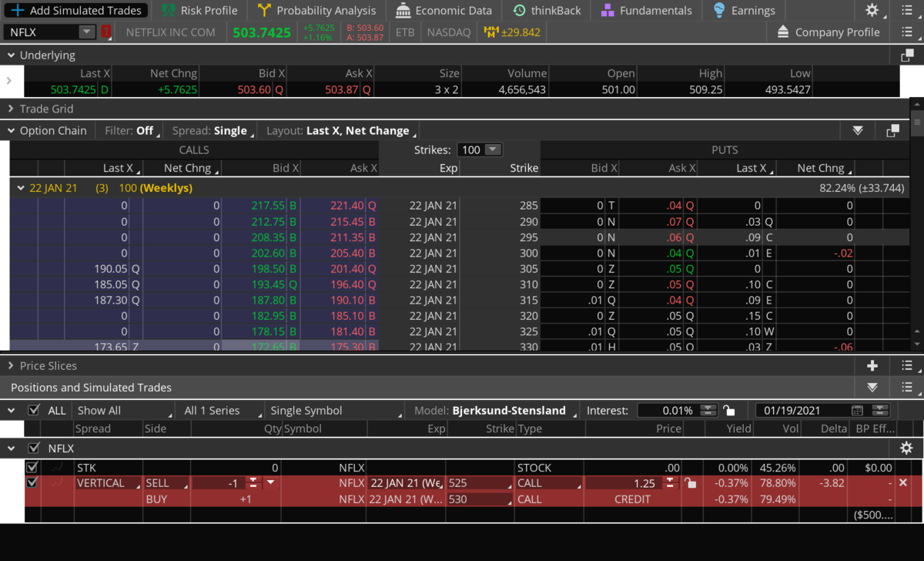The width and height of the screenshot is (924, 561).
Task: Change Model Bjerksund-Stensland dropdown
Action: pyautogui.click(x=514, y=411)
